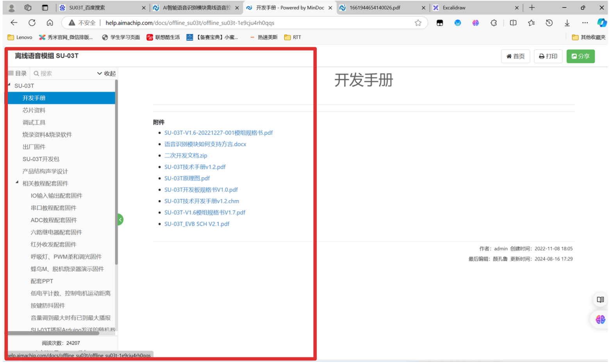Open 联想酷生活 bookmark
The width and height of the screenshot is (610, 364).
pos(163,37)
